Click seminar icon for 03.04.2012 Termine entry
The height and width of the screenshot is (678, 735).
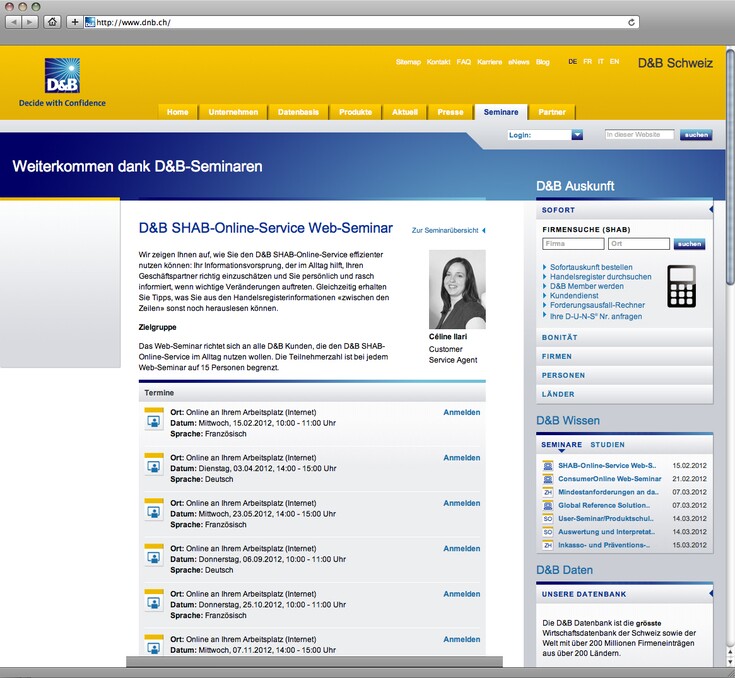point(154,463)
